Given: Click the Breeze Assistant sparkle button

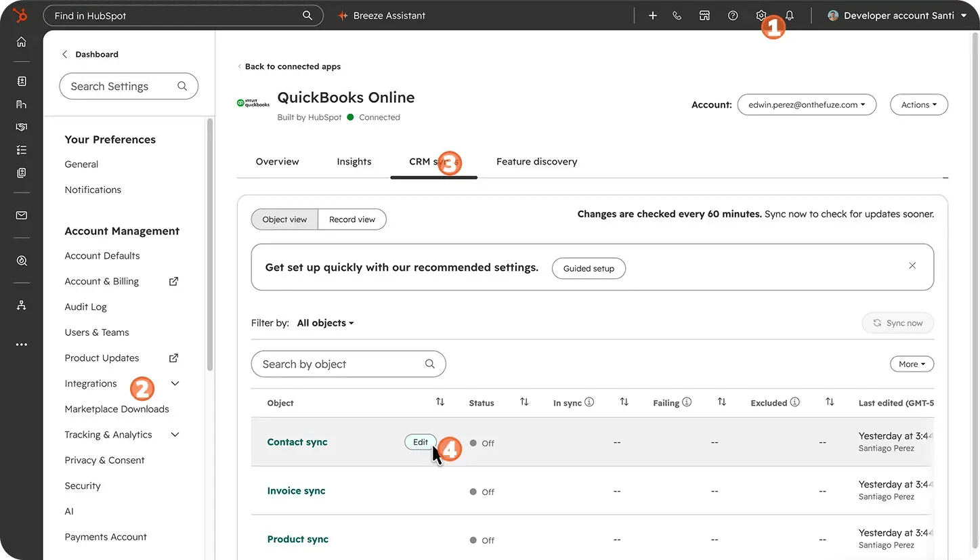Looking at the screenshot, I should pos(381,16).
